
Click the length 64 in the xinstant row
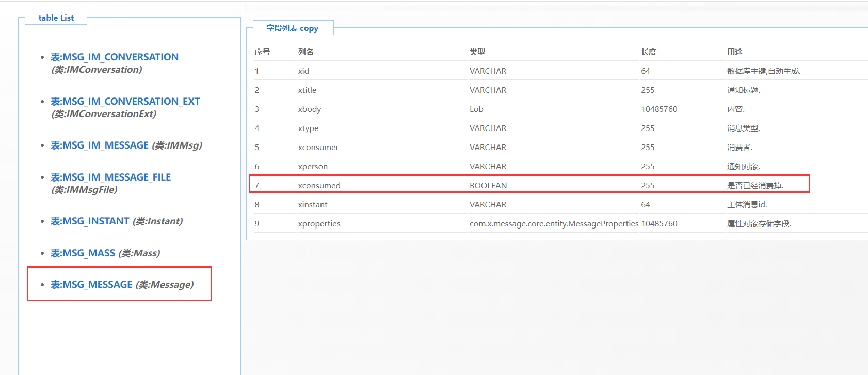646,205
